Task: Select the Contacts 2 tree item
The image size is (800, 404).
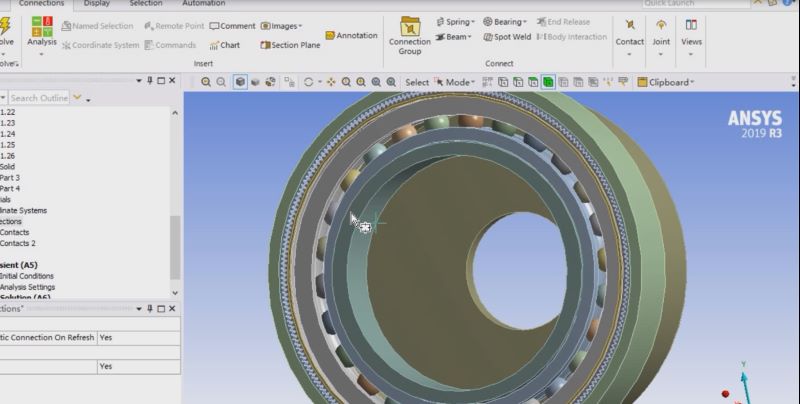Action: click(18, 243)
